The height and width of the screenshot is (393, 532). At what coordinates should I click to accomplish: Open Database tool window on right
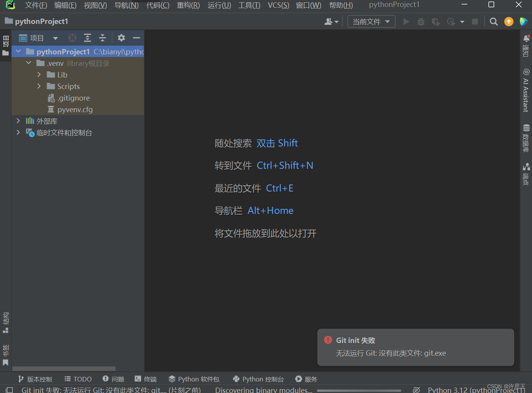(526, 138)
